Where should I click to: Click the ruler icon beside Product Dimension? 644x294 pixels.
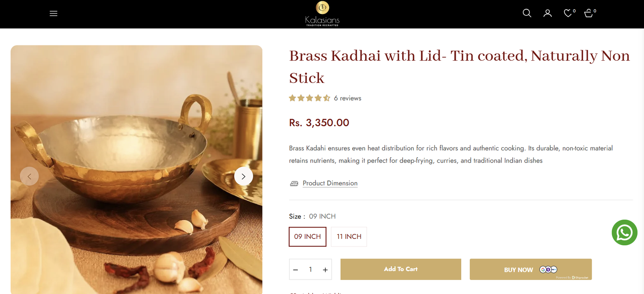[294, 183]
